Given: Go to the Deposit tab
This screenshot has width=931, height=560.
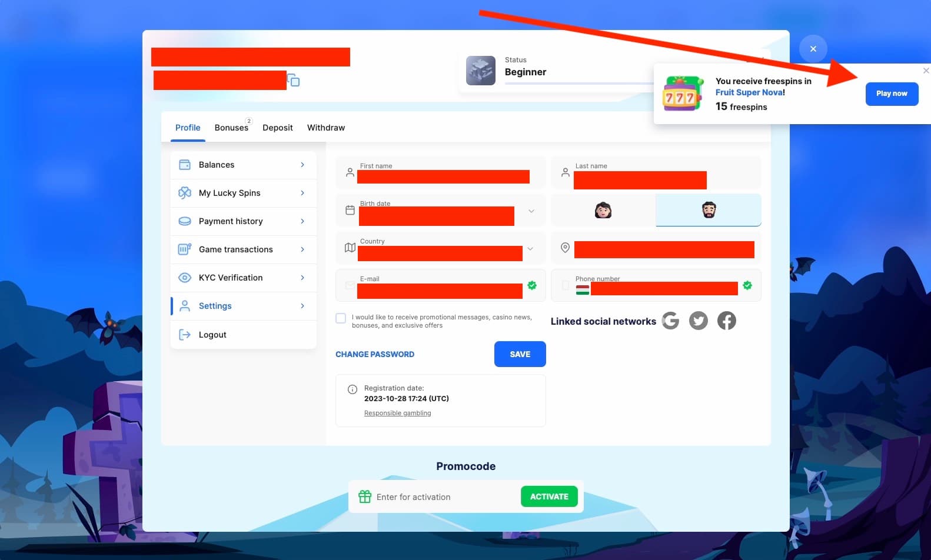Looking at the screenshot, I should click(x=278, y=128).
